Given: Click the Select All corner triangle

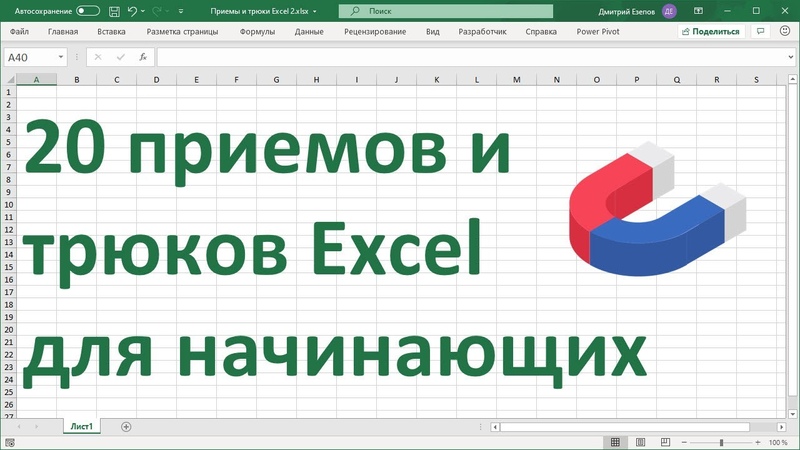Looking at the screenshot, I should tap(9, 80).
